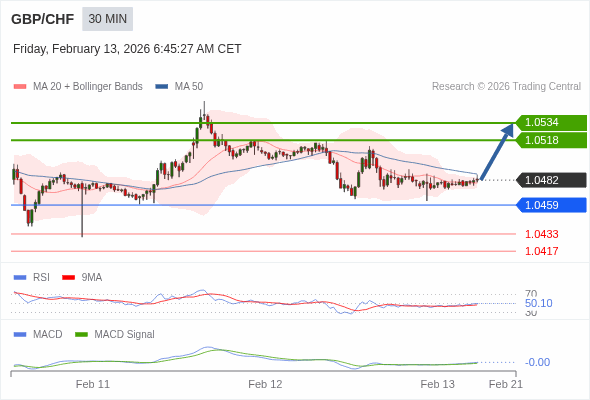Click the MA 20 + Bollinger Bands legend swatch
This screenshot has height=400, width=590.
click(x=20, y=87)
